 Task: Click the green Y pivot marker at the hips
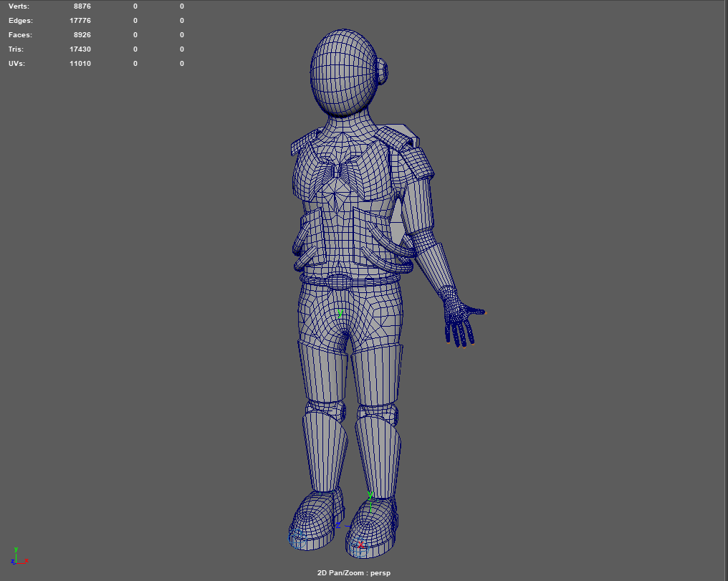click(340, 314)
